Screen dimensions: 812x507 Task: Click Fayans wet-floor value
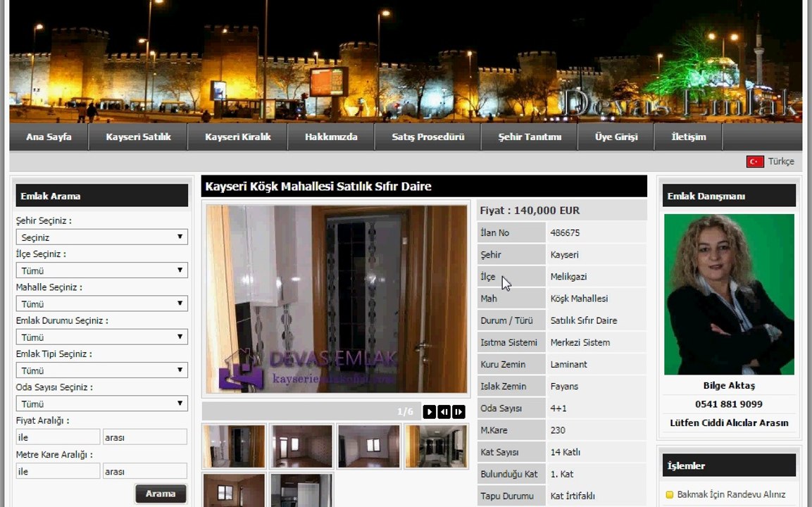click(x=565, y=387)
